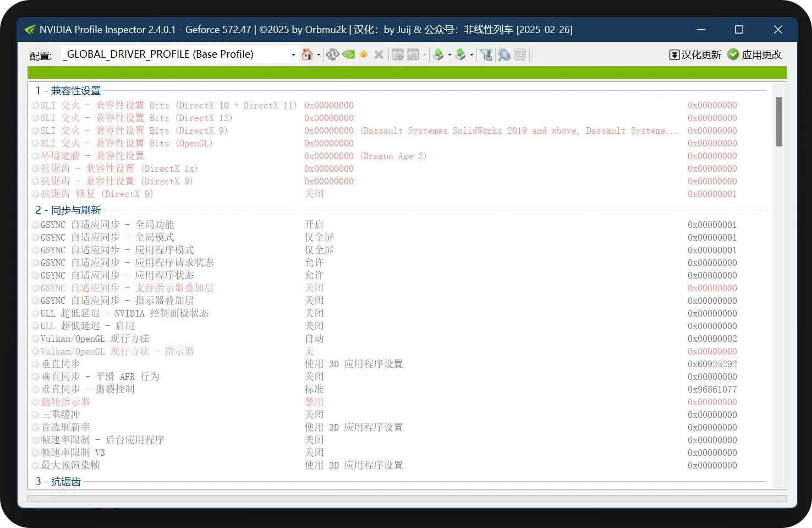Click the user filter funnel icon

pyautogui.click(x=486, y=55)
